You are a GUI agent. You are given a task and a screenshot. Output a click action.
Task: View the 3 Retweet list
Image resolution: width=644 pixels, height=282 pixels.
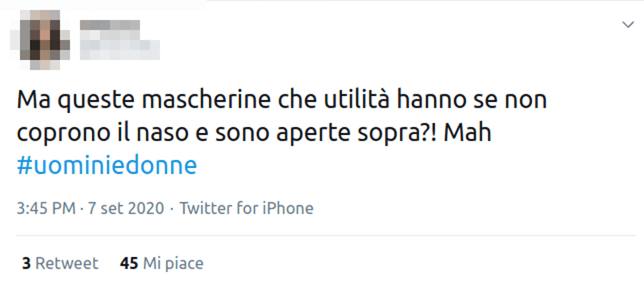click(60, 264)
